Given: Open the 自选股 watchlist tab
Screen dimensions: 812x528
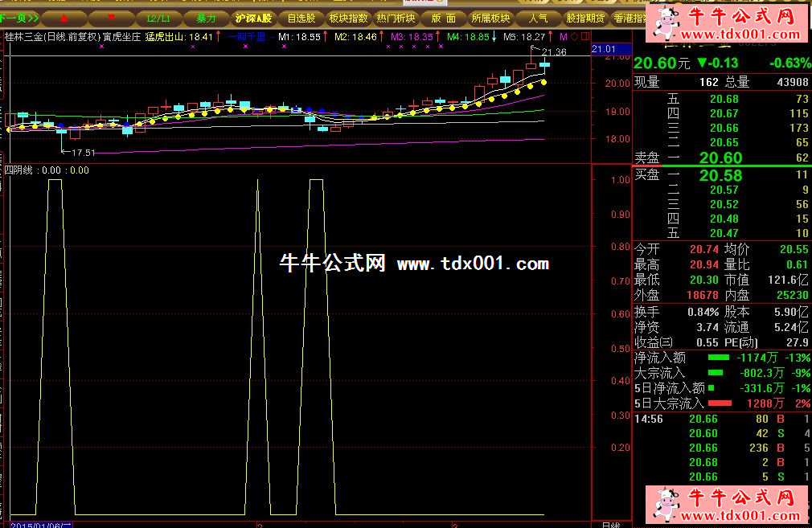Looking at the screenshot, I should pyautogui.click(x=301, y=18).
